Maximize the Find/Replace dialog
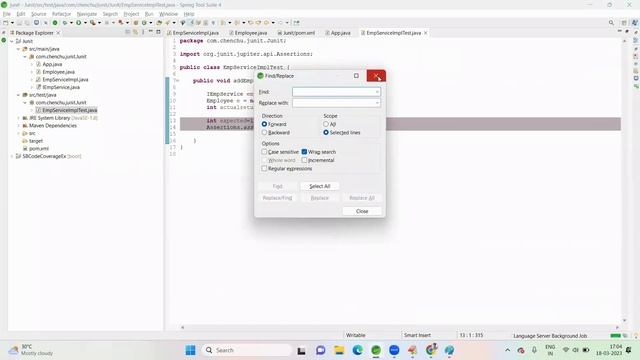 click(x=356, y=76)
